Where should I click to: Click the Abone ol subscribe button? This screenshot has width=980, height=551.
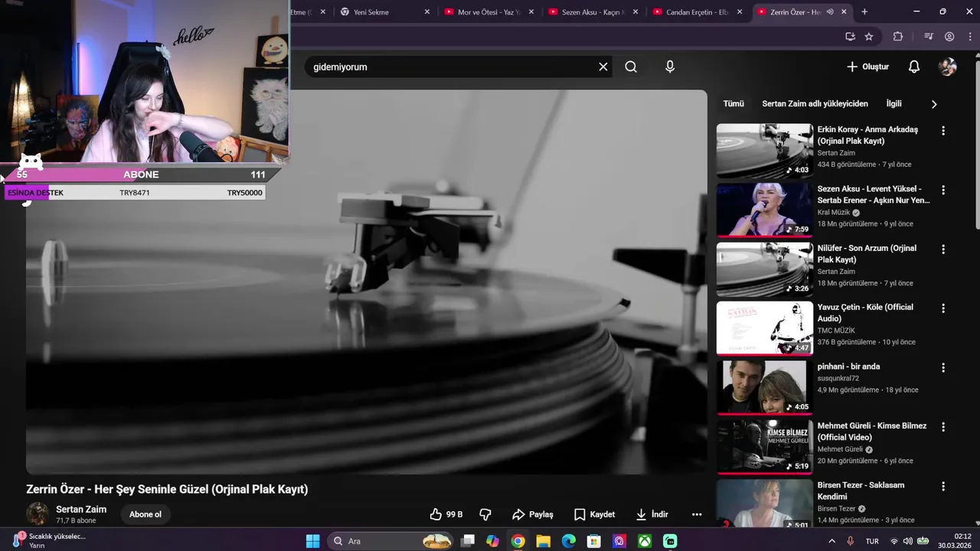click(x=145, y=514)
